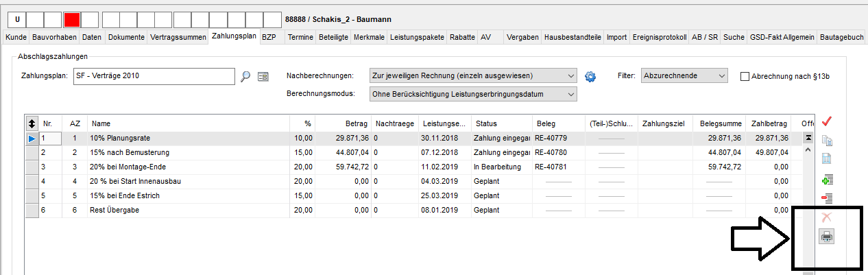Select the Zahlungsplan tab
The width and height of the screenshot is (868, 275).
point(233,36)
